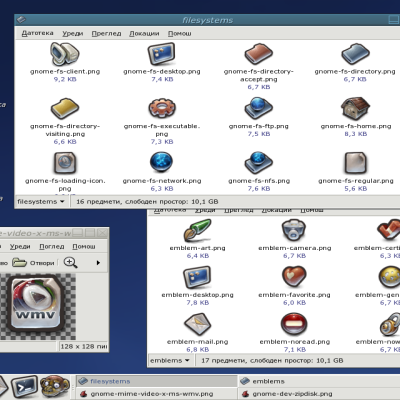Open Преглед menu in filesystems window

click(x=106, y=33)
